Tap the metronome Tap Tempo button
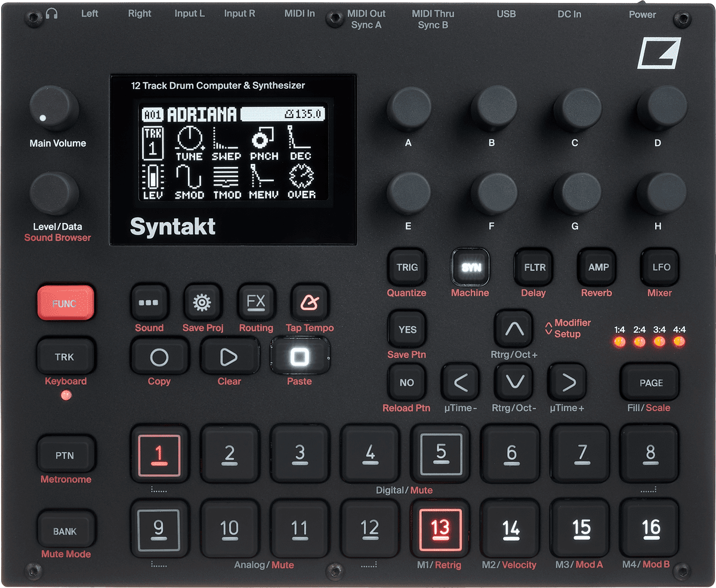 (x=310, y=303)
